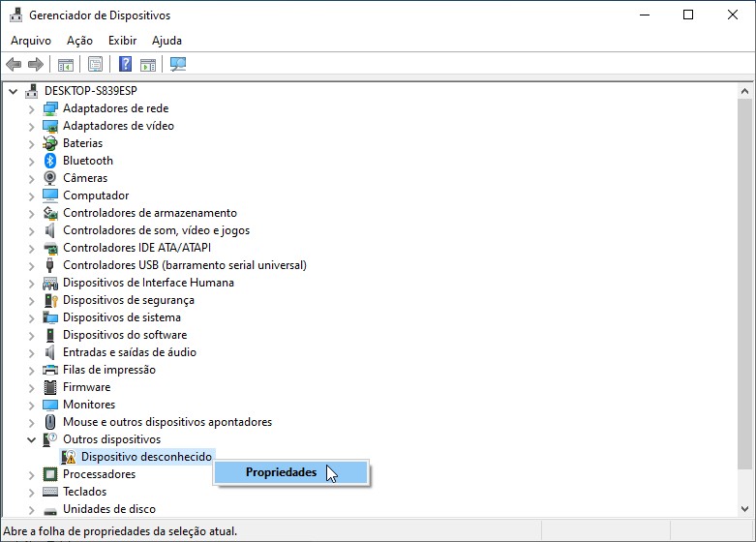Image resolution: width=756 pixels, height=542 pixels.
Task: Click the Forward arrow toolbar icon
Action: pos(36,64)
